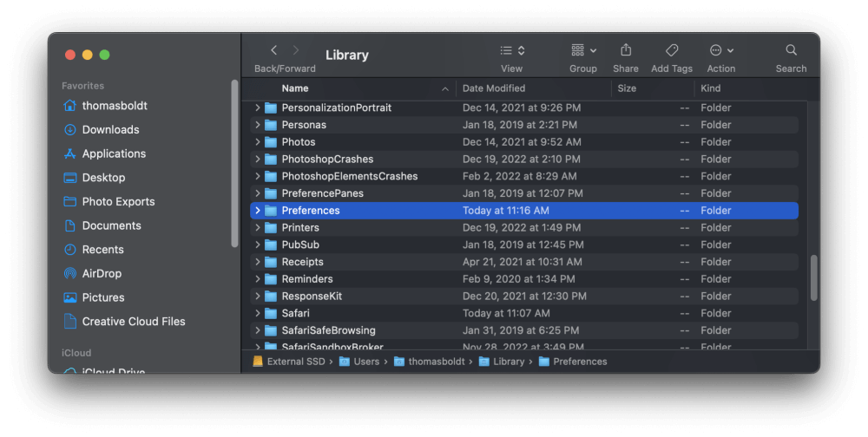Sort by the Date Modified column

click(494, 88)
